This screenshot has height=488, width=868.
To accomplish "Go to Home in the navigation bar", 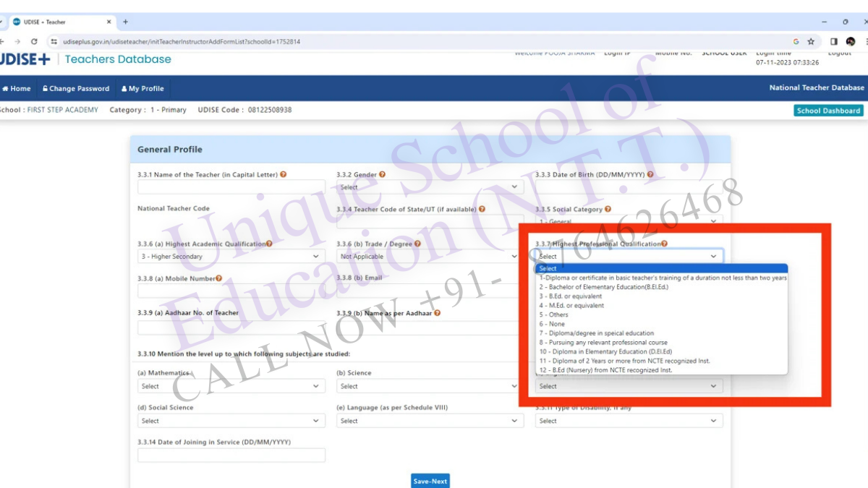I will (x=17, y=88).
